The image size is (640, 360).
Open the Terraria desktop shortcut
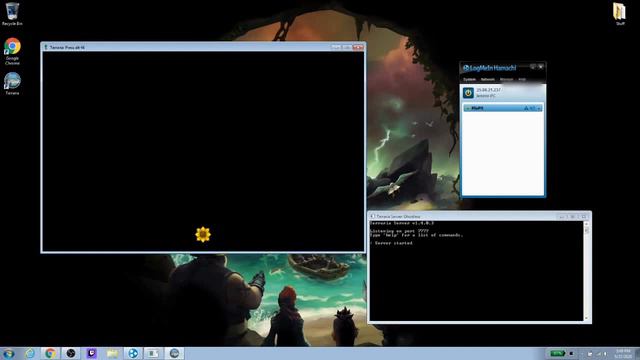(12, 83)
